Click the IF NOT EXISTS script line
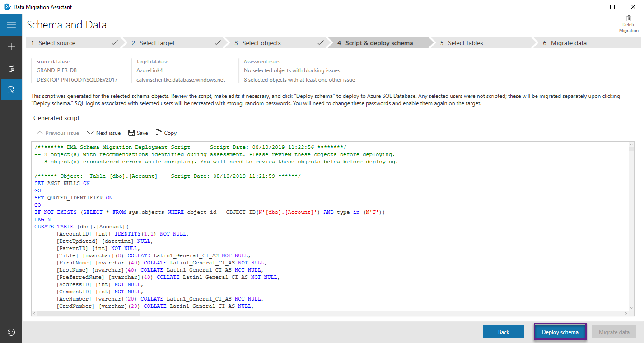The image size is (644, 343). pyautogui.click(x=209, y=212)
